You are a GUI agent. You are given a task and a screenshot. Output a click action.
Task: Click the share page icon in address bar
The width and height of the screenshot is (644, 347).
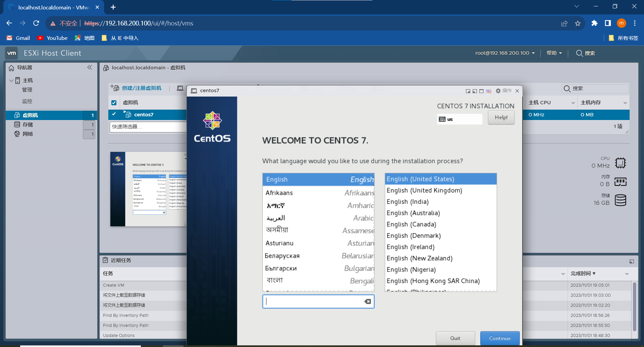tap(564, 23)
